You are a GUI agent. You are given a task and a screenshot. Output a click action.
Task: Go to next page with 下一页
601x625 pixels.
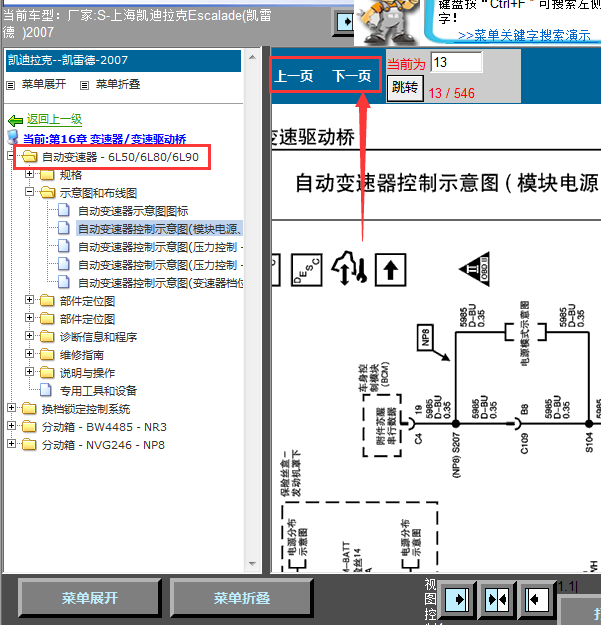click(x=352, y=76)
